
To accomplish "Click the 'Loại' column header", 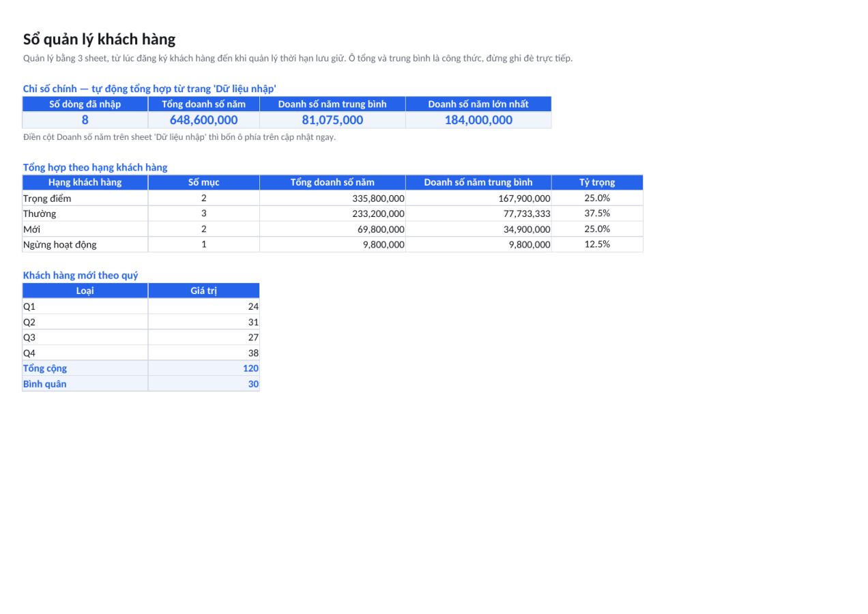I will [85, 291].
